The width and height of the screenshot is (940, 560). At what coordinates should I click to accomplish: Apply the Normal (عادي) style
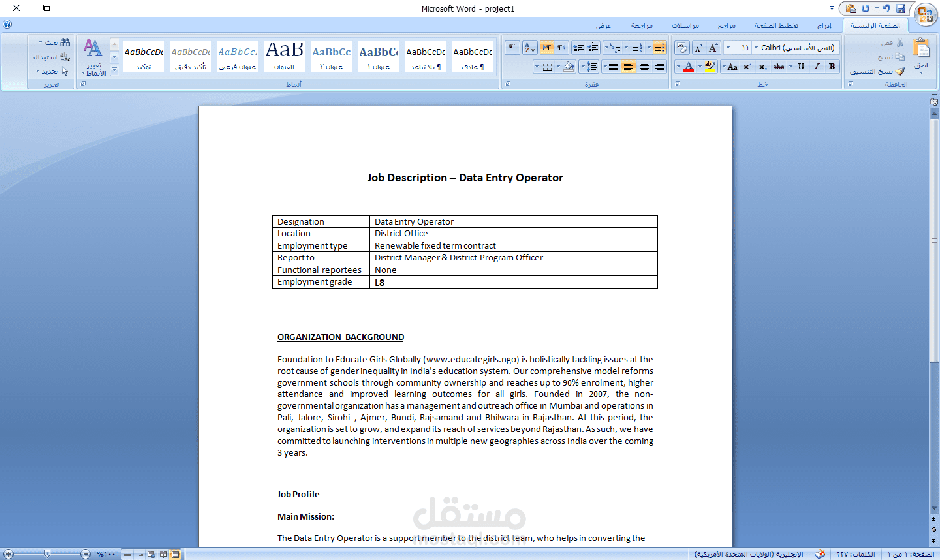pos(473,57)
